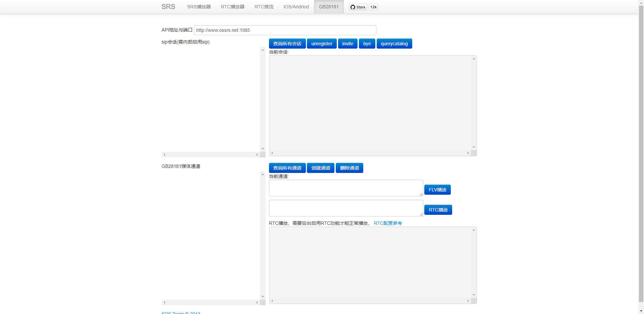The image size is (644, 314).
Task: Click the page vertical scrollbar thumb
Action: 641,154
